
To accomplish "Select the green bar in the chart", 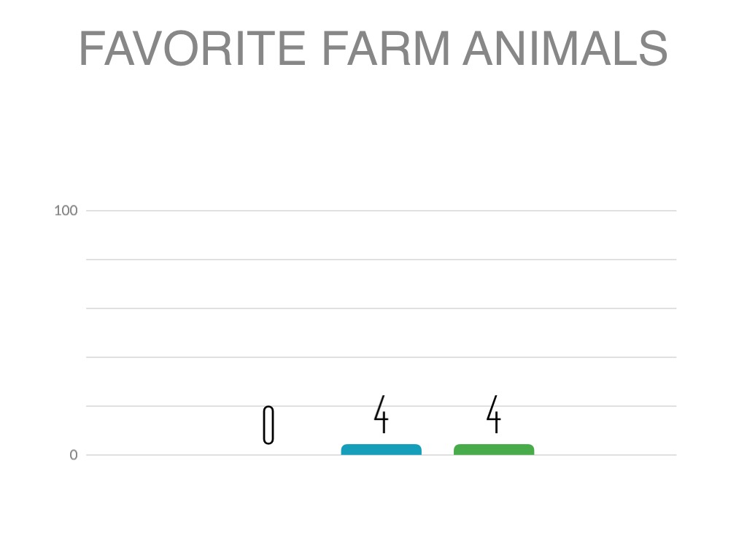I will point(494,449).
